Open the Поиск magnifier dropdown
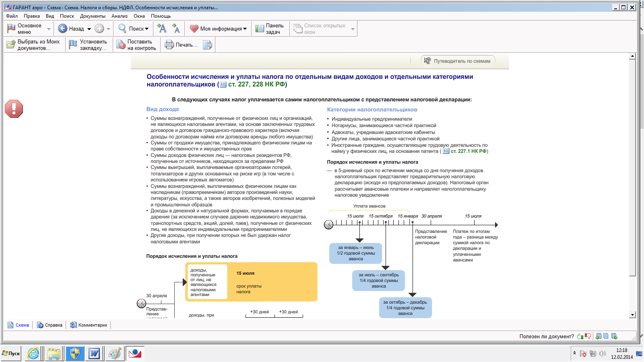 coord(133,29)
